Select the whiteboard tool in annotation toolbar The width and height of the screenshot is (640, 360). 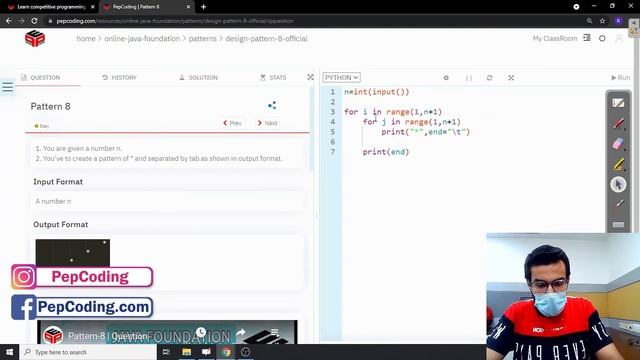click(618, 103)
